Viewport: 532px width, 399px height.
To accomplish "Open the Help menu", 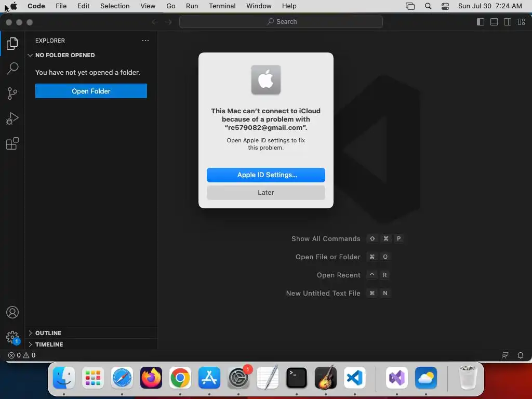I will pos(289,6).
